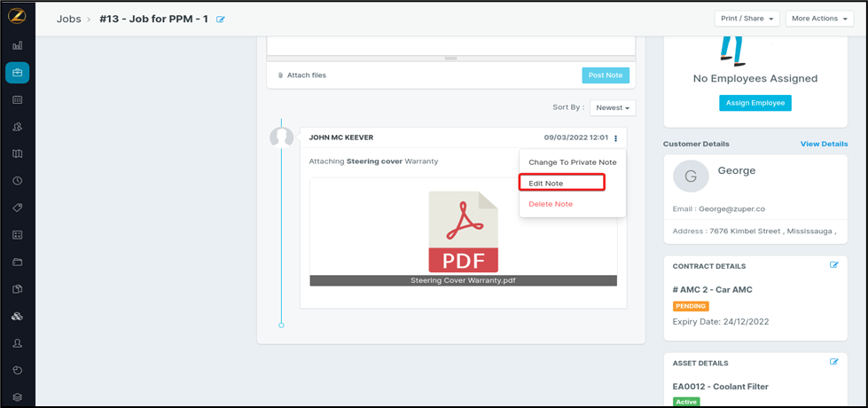This screenshot has width=868, height=408.
Task: Open the pie chart reports icon in sidebar
Action: [17, 371]
